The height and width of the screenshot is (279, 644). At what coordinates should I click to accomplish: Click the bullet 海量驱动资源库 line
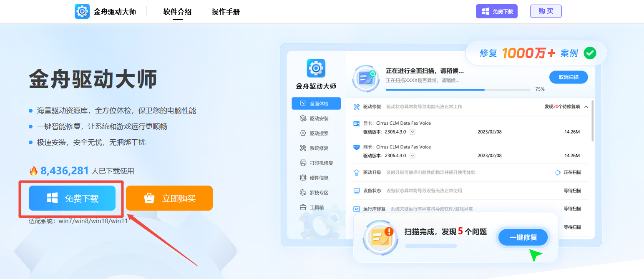(x=116, y=111)
